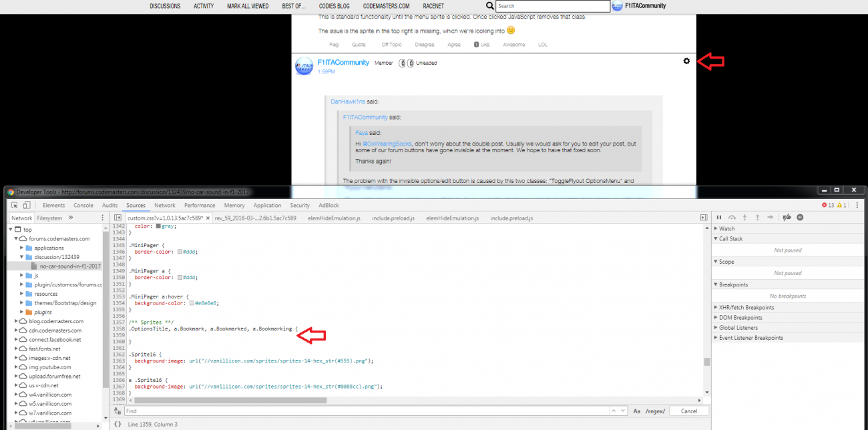The image size is (868, 430).
Task: Click the deactivate breakpoints icon
Action: tap(787, 218)
